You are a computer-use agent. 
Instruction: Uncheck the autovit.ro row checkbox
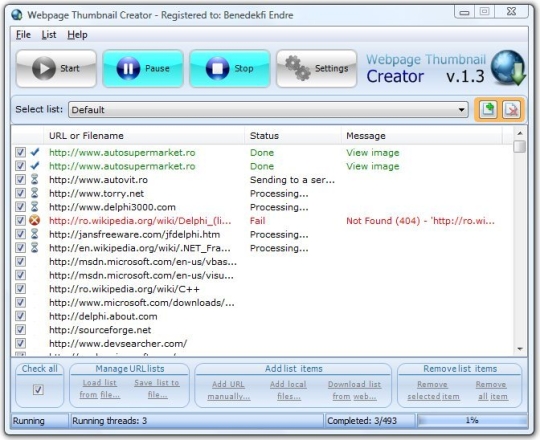(x=20, y=179)
